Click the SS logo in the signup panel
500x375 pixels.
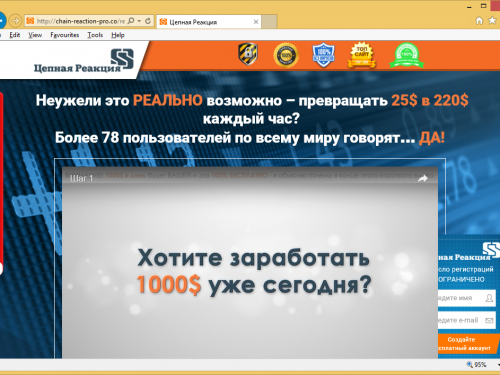[x=491, y=250]
